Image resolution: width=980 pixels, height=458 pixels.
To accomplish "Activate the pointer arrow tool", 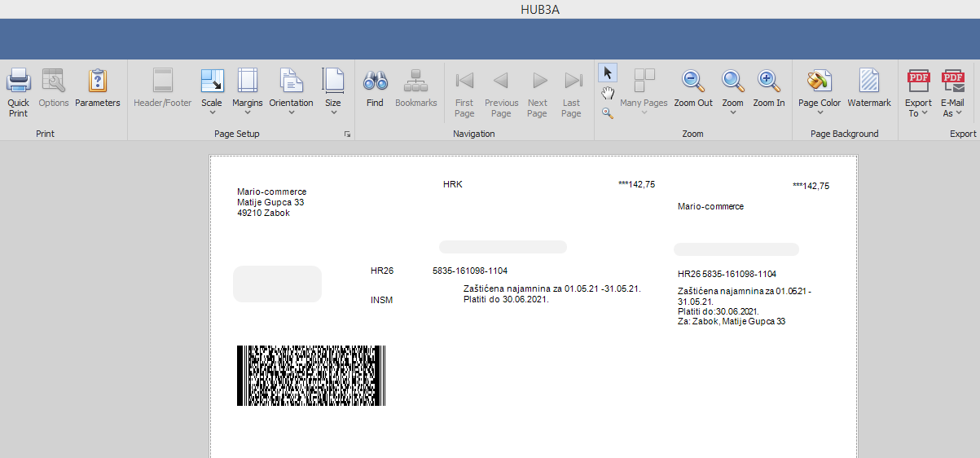I will [608, 73].
